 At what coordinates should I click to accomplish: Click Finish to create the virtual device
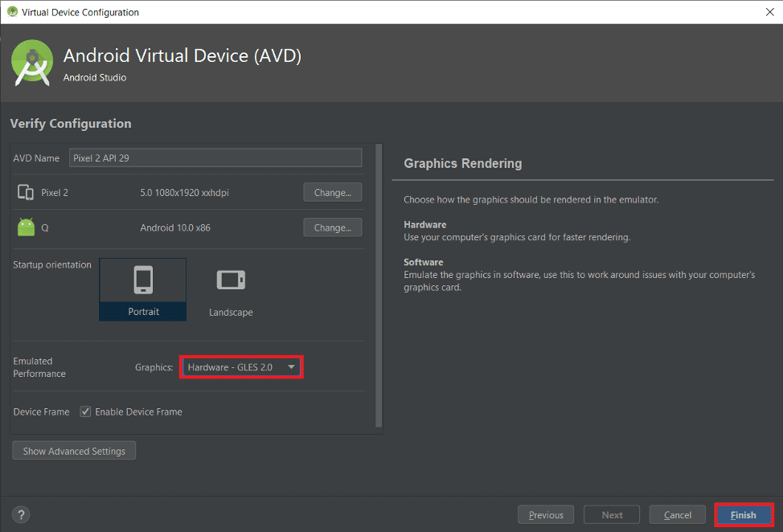click(743, 514)
